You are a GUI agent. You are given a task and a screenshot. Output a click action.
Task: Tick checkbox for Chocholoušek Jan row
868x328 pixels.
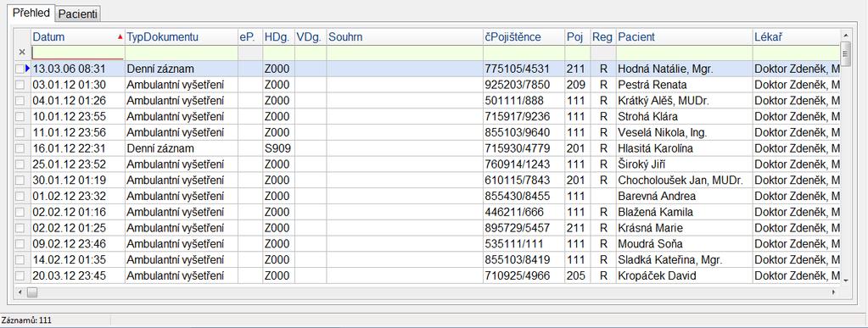click(x=20, y=181)
